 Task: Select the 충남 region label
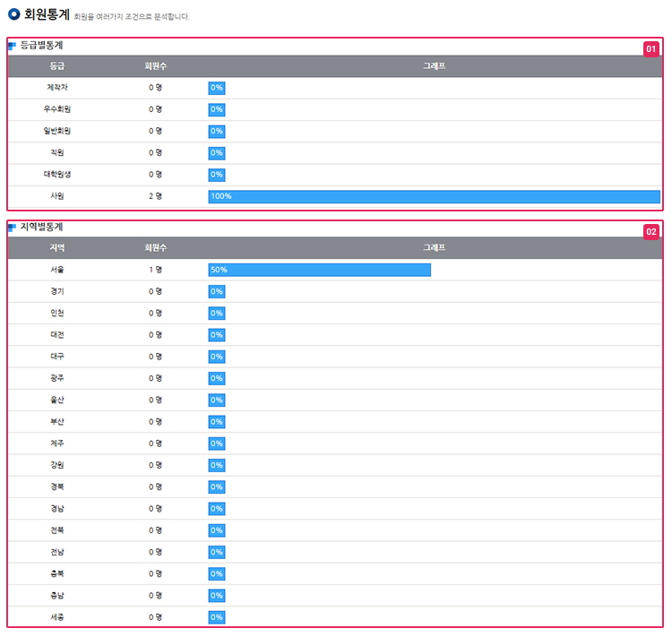point(57,596)
